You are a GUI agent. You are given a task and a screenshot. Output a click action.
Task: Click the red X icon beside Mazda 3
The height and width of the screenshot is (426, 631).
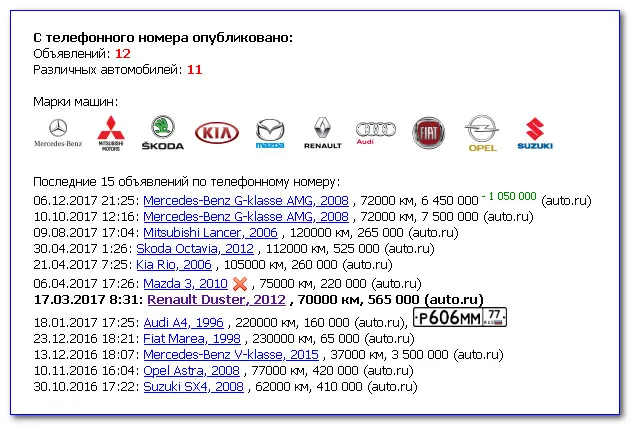pyautogui.click(x=240, y=284)
